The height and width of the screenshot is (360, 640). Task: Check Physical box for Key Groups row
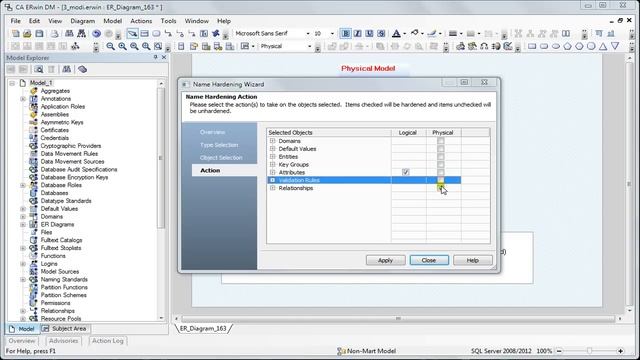click(x=440, y=164)
